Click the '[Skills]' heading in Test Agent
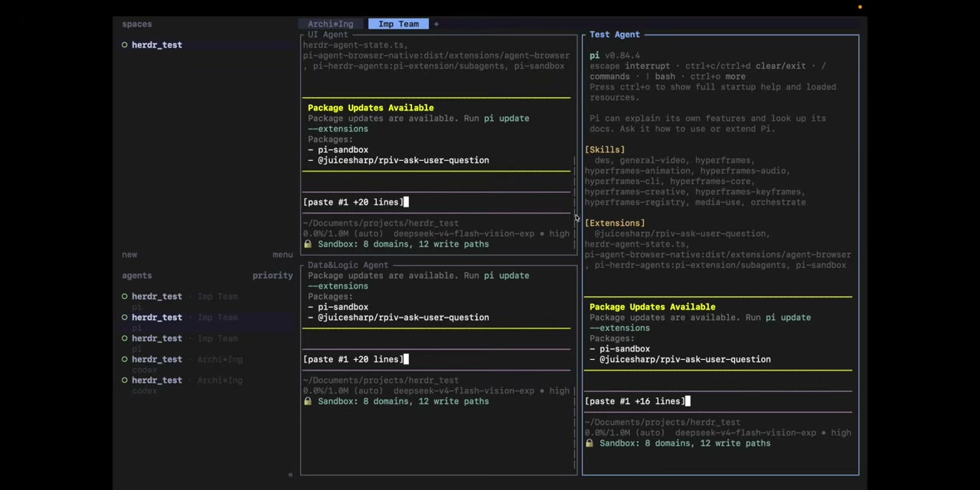 click(605, 150)
